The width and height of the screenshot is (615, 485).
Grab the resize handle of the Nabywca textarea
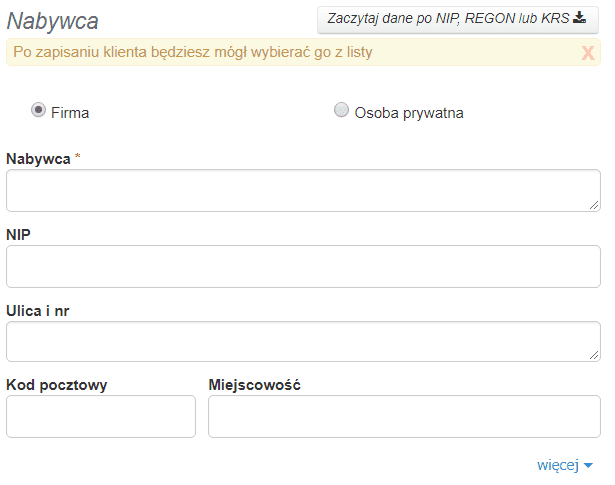point(594,205)
